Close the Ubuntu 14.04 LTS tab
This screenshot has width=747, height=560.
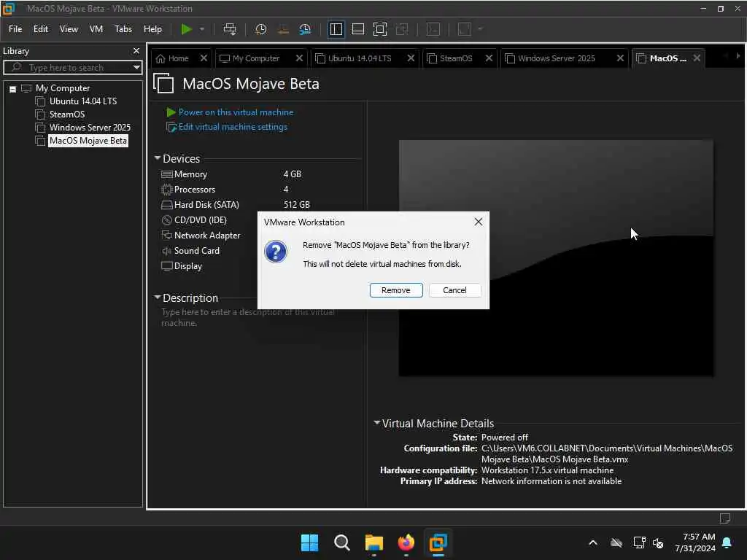411,58
